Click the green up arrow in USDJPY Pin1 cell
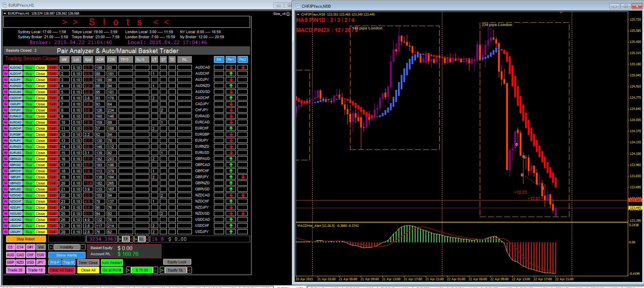The height and width of the screenshot is (288, 644). point(231,232)
